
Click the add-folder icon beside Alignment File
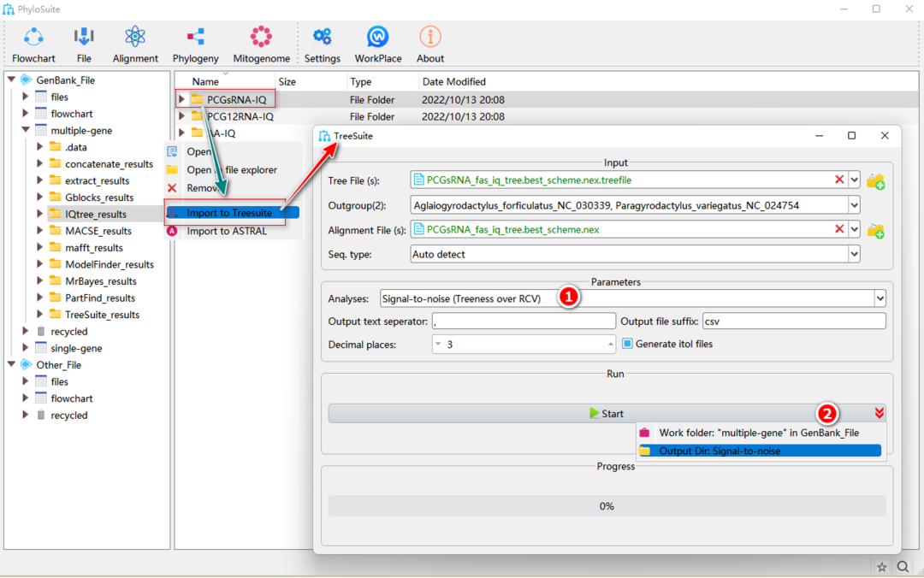876,230
